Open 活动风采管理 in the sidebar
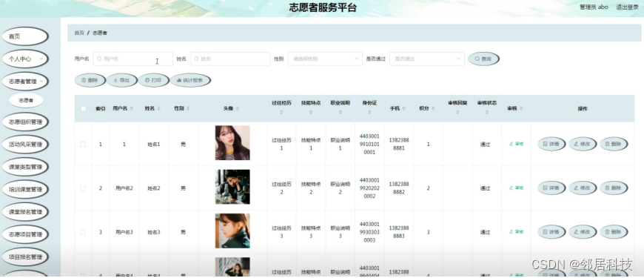 [x=24, y=145]
